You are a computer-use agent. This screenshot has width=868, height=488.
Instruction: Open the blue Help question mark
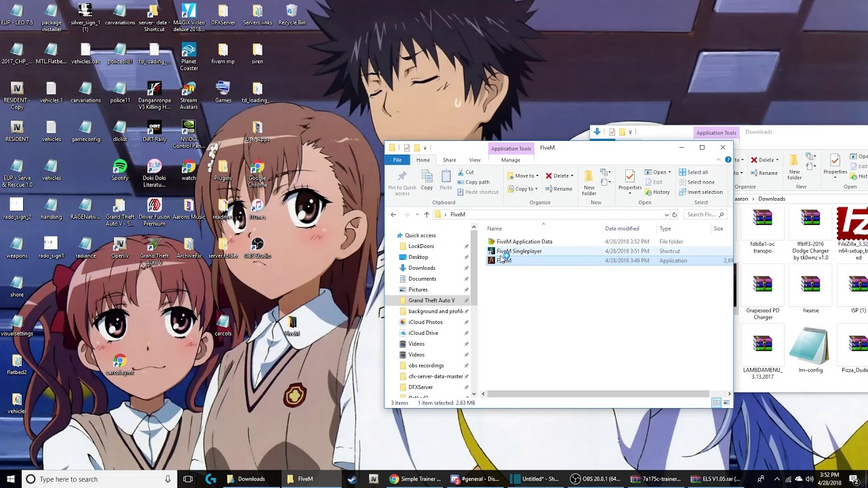point(728,160)
